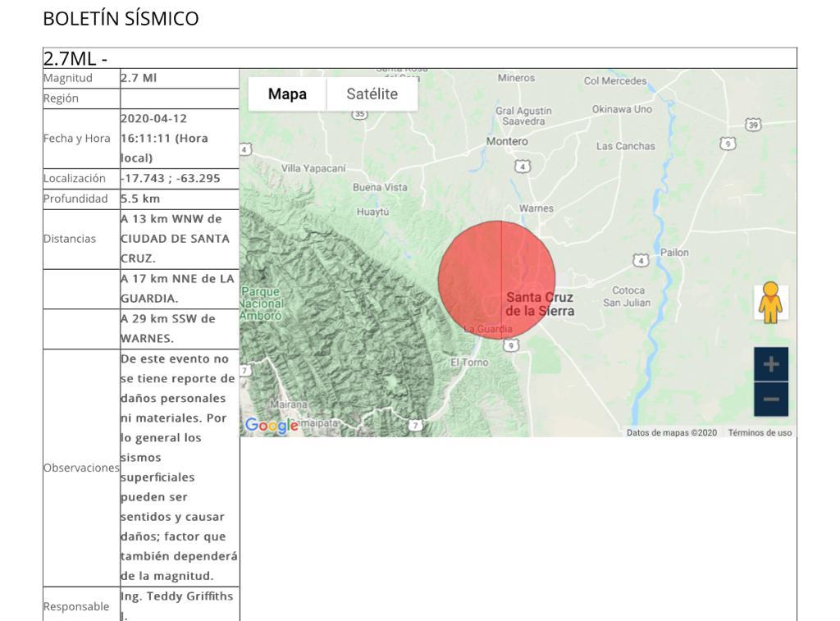Screen dimensions: 840x621
Task: Click route 4 shield near Pailon
Action: point(640,261)
